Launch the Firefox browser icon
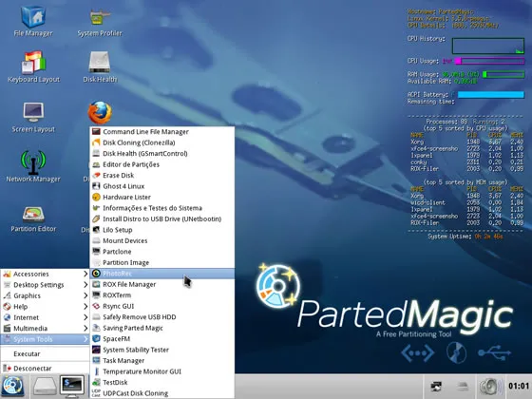 click(100, 112)
